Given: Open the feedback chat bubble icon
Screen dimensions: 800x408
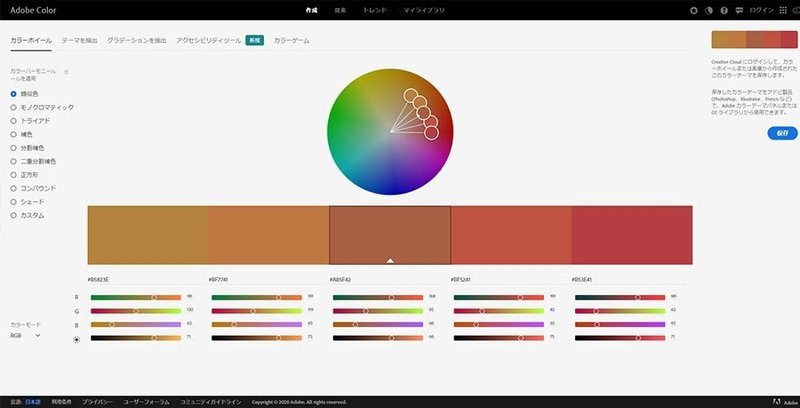Looking at the screenshot, I should (x=739, y=10).
